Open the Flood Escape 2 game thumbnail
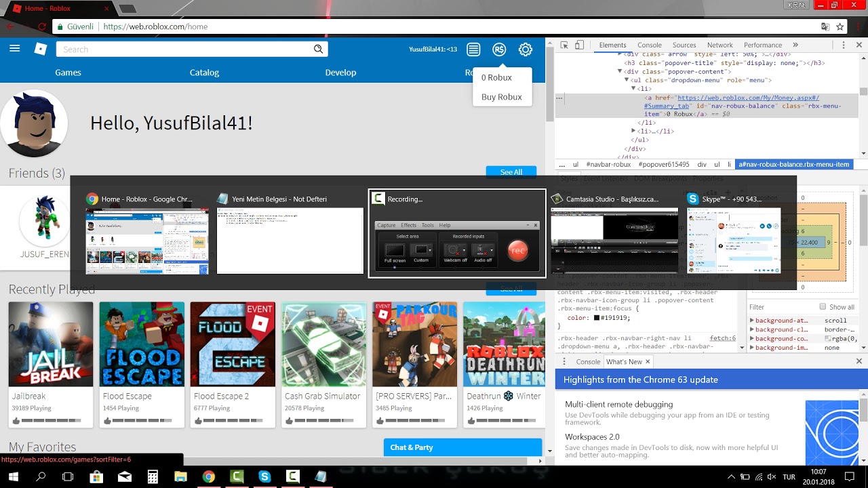 click(x=233, y=344)
